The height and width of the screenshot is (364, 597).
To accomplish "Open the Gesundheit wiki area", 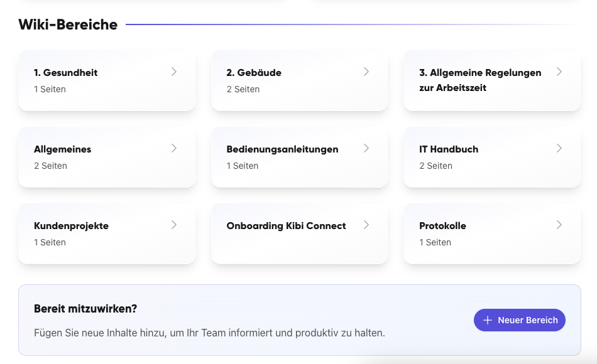I will (x=107, y=80).
